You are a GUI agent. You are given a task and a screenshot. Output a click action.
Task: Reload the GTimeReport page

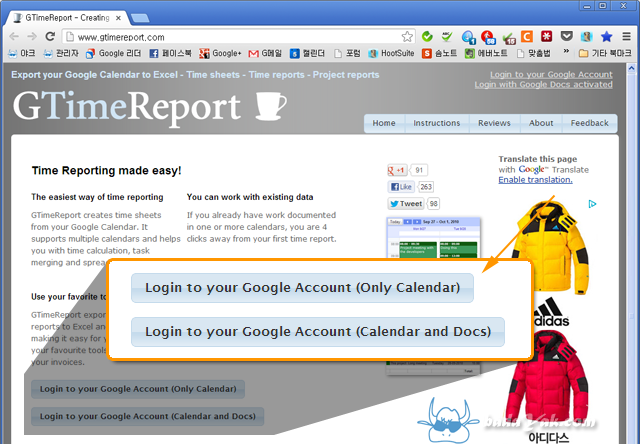click(x=50, y=36)
